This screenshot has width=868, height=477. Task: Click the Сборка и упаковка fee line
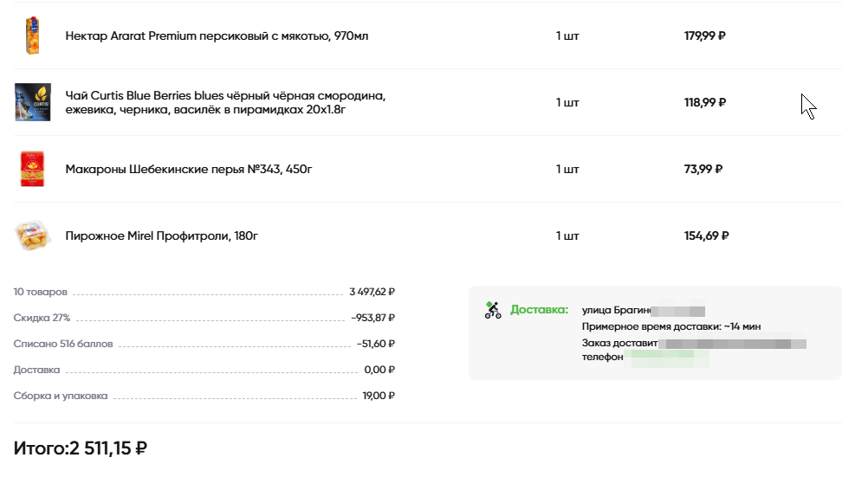pos(204,396)
